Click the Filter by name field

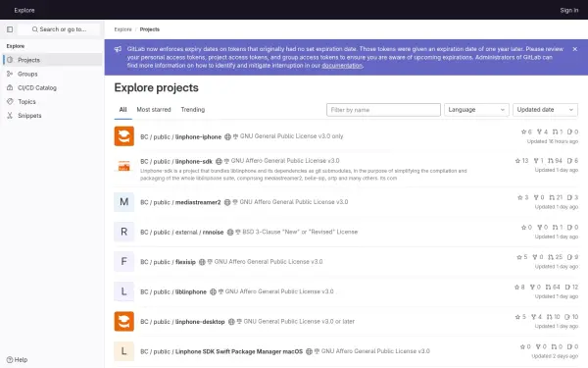click(383, 110)
